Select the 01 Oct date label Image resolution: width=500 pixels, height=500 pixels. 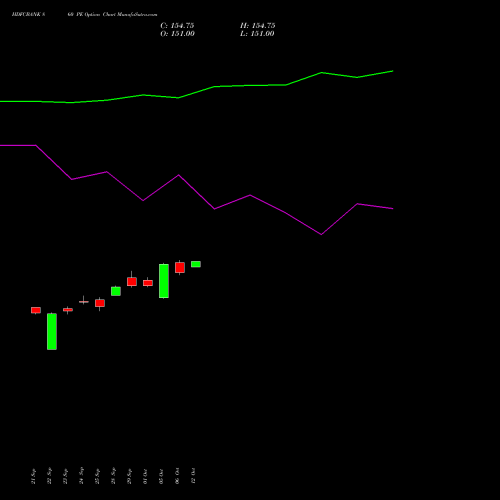(145, 476)
